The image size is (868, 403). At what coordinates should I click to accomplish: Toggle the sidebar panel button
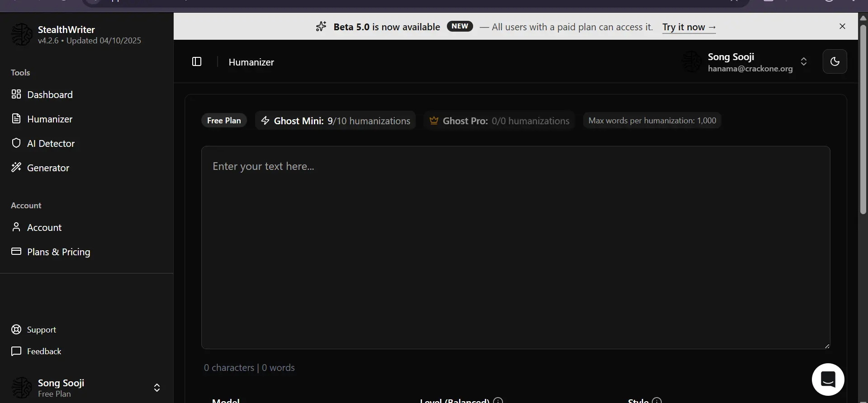click(197, 61)
